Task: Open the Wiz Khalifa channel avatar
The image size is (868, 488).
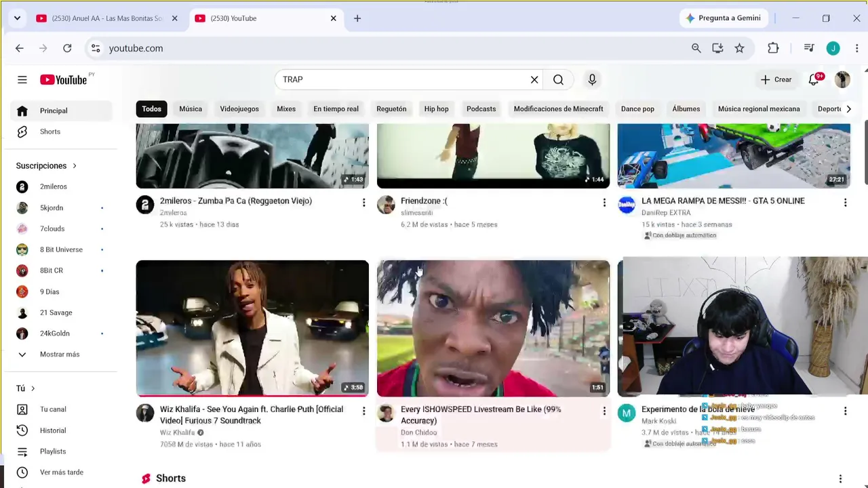Action: tap(145, 413)
